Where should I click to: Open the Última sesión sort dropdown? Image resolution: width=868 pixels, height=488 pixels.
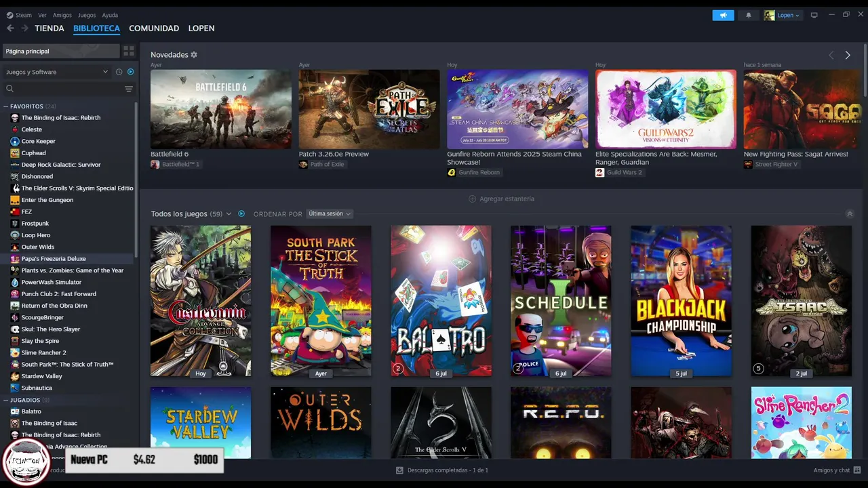pyautogui.click(x=330, y=213)
